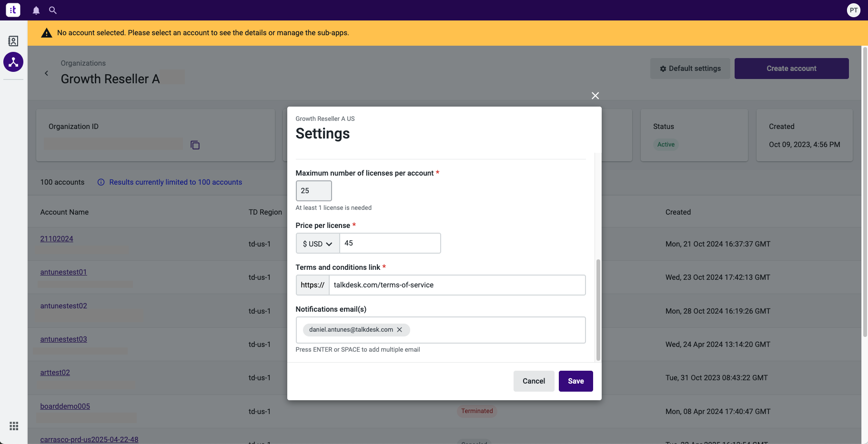Cancel the settings dialog

coord(534,381)
